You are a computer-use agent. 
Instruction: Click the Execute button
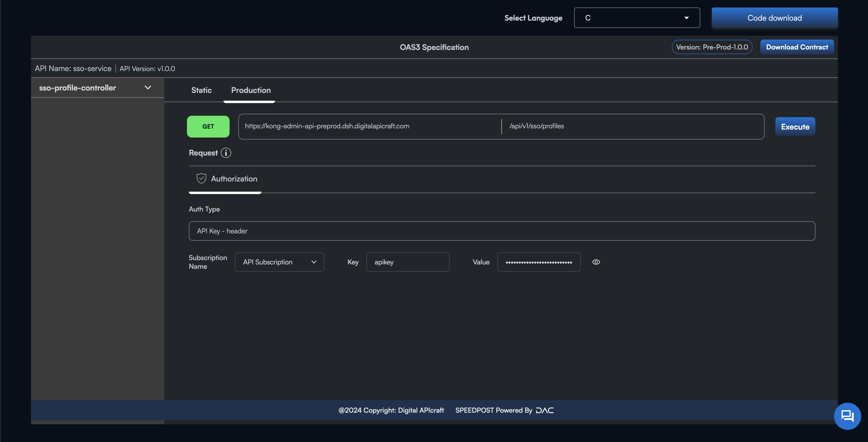point(795,127)
